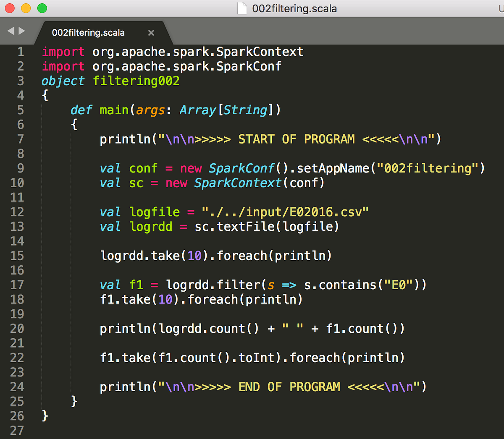The width and height of the screenshot is (504, 439).
Task: Click the back navigation arrow
Action: 10,30
